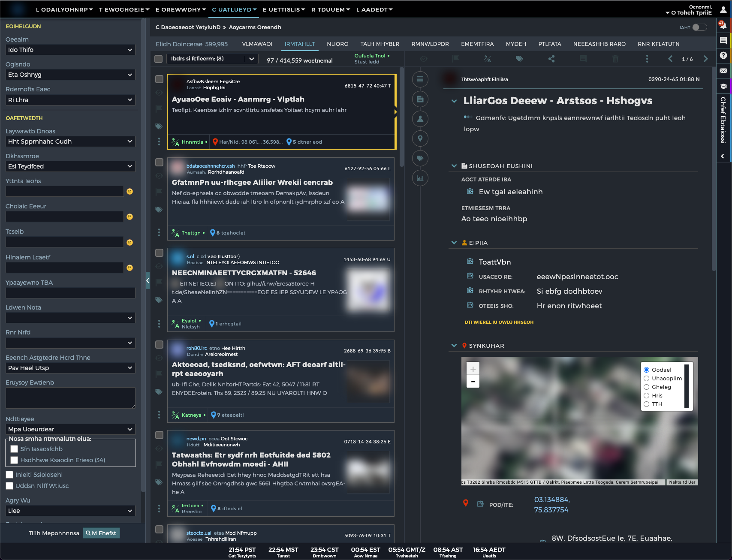Click C Daoeoaeoot YetyiuhD breadcrumb
This screenshot has width=732, height=560.
pos(188,27)
